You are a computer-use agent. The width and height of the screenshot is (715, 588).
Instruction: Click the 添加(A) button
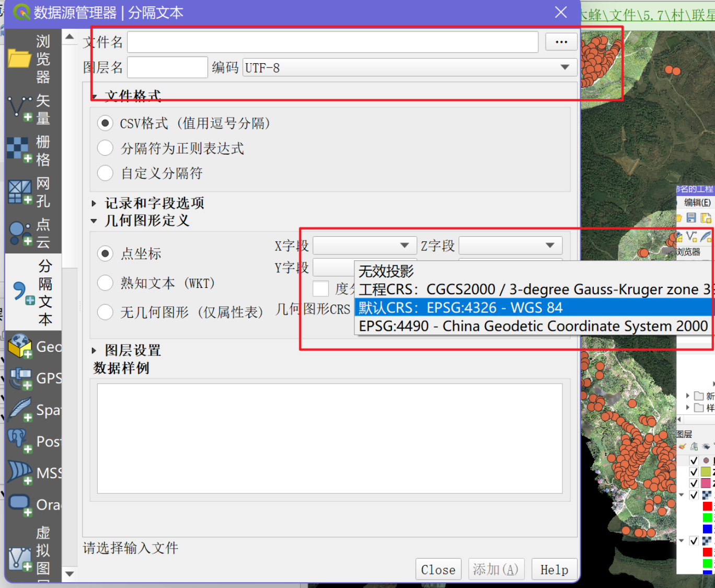tap(495, 569)
